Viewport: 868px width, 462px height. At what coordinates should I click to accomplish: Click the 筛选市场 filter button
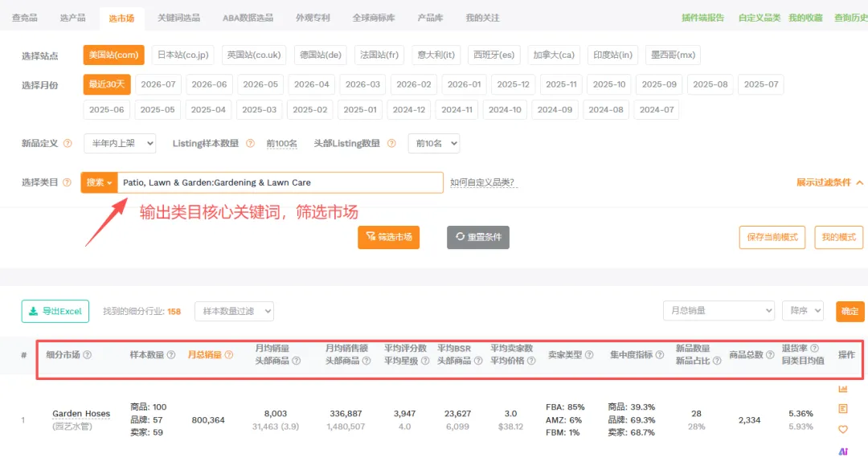389,237
